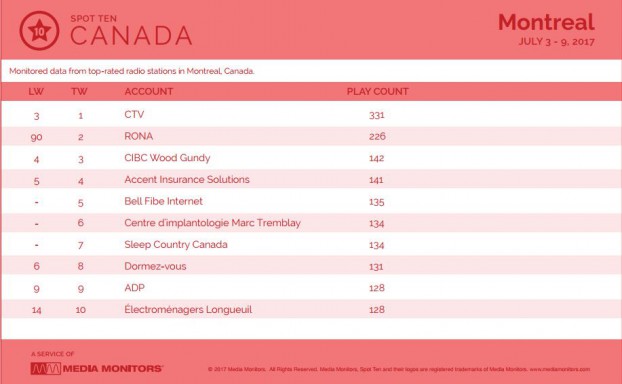Click the Dormez-vous account name

click(155, 266)
